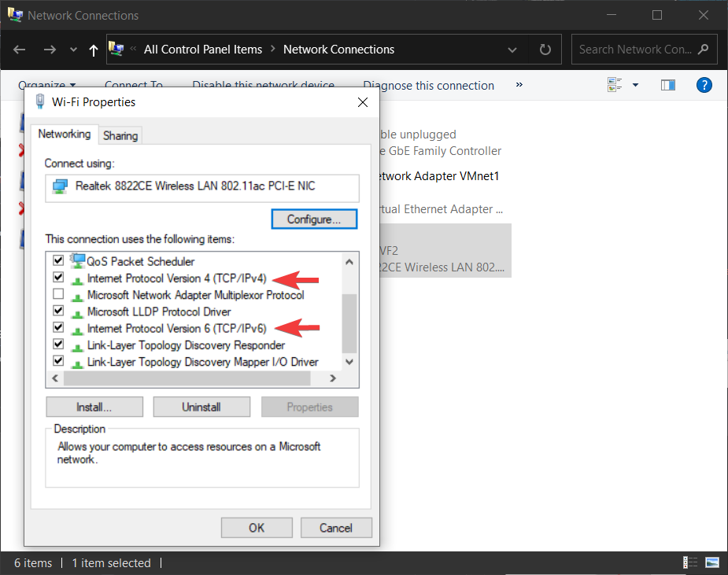
Task: Select Internet Protocol Version 4 (TCP/IPv4)
Action: click(x=177, y=278)
